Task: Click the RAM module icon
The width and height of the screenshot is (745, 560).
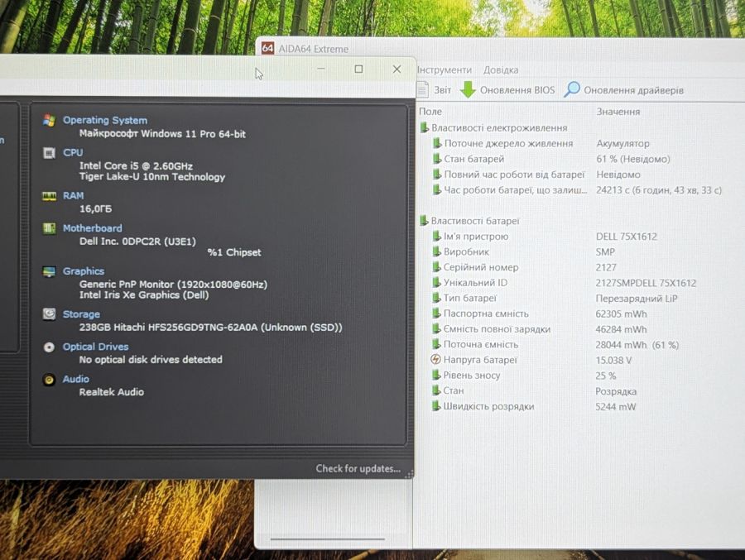Action: point(49,196)
